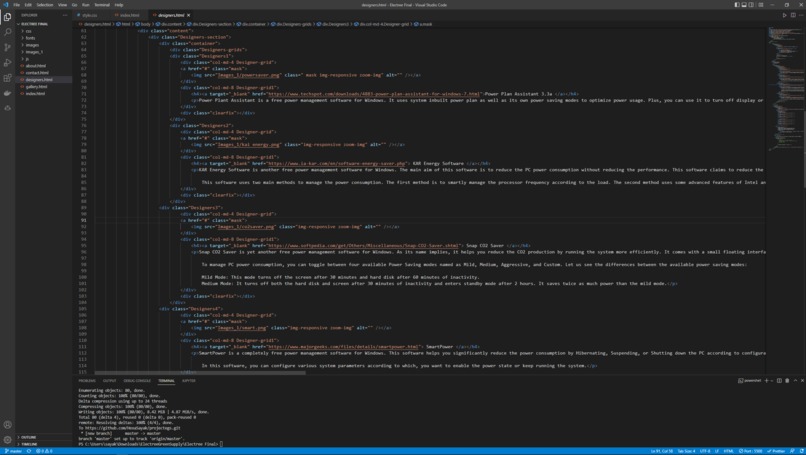Open the Edit menu
This screenshot has height=455, width=806.
[x=28, y=5]
